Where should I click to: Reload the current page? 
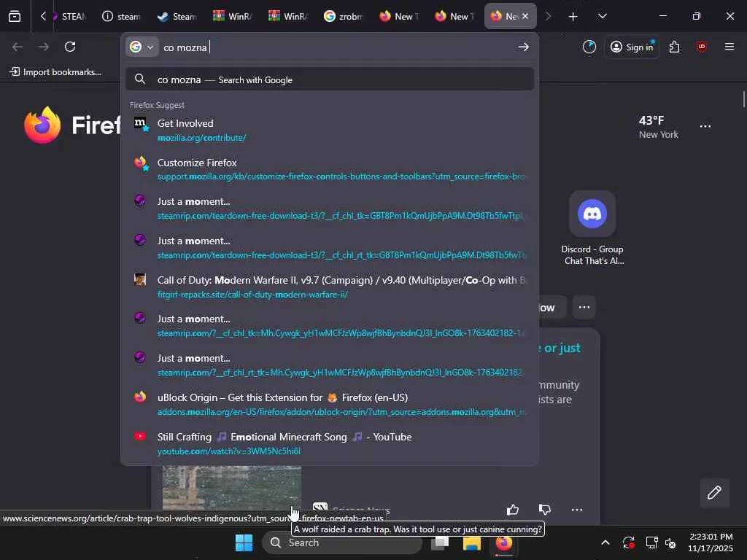(x=70, y=47)
